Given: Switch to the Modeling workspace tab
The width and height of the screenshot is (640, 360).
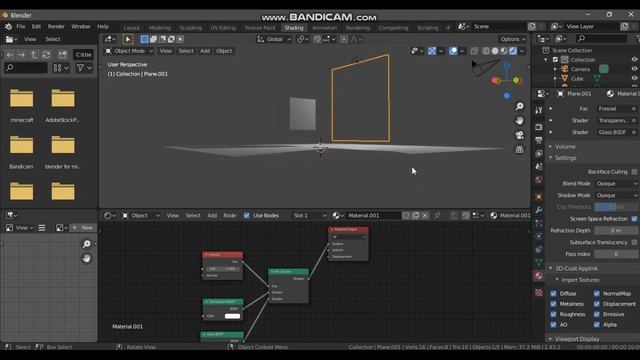Looking at the screenshot, I should 160,28.
